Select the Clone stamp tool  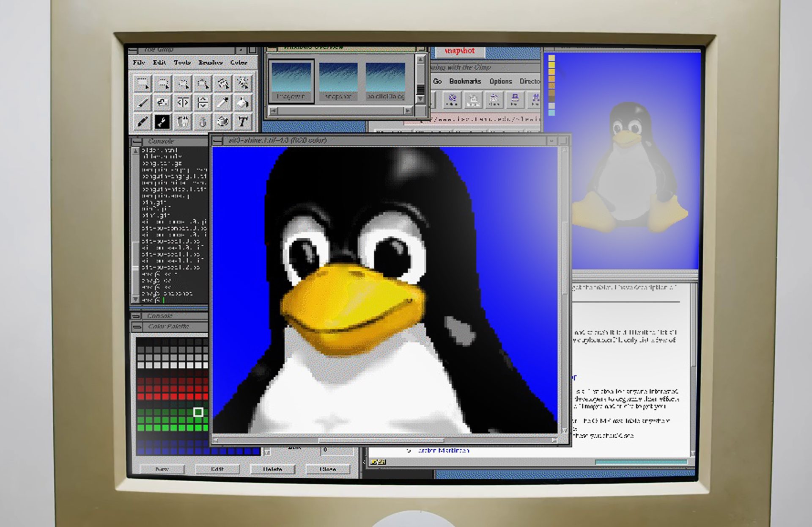point(183,122)
